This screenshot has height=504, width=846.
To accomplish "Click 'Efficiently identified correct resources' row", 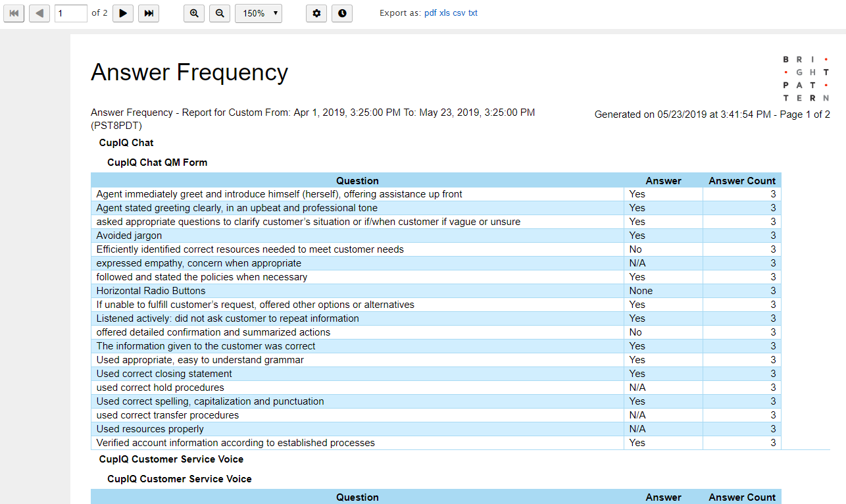I will click(436, 249).
